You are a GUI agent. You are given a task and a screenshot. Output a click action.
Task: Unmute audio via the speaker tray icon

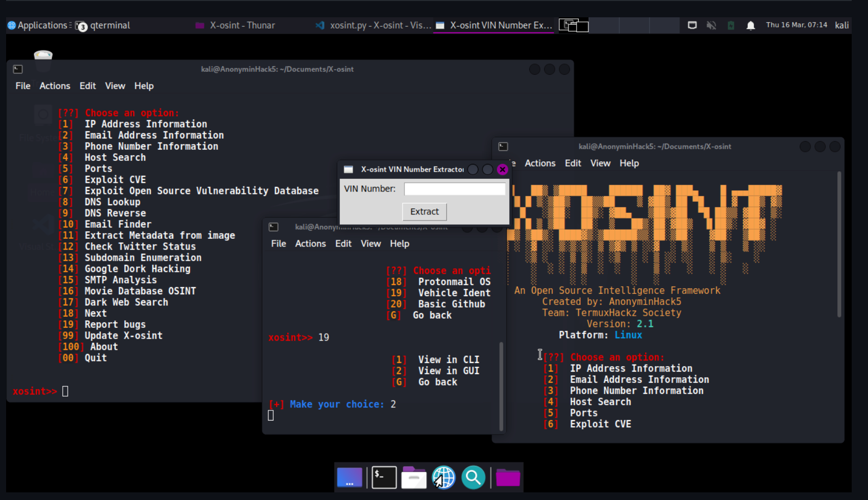click(x=711, y=25)
